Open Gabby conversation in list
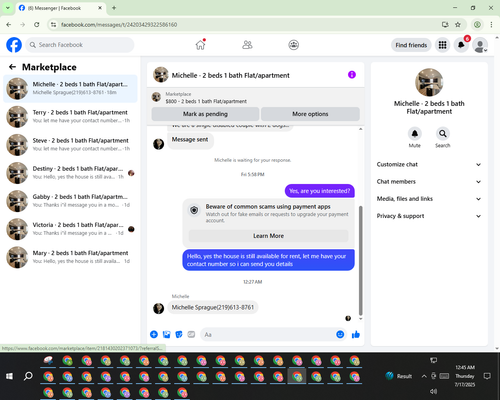Screen dimensions: 500x400 pyautogui.click(x=70, y=201)
